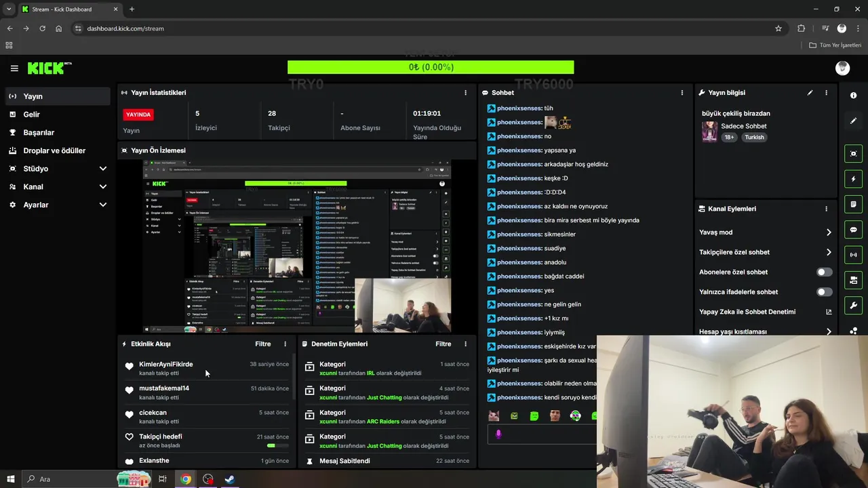Image resolution: width=868 pixels, height=488 pixels.
Task: Bookmark this page with the star icon
Action: pyautogui.click(x=778, y=28)
